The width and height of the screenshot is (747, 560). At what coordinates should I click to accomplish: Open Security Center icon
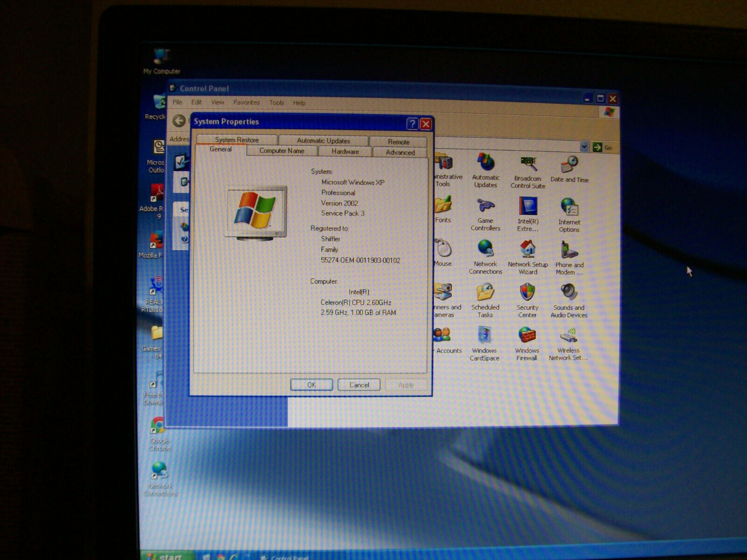click(528, 301)
